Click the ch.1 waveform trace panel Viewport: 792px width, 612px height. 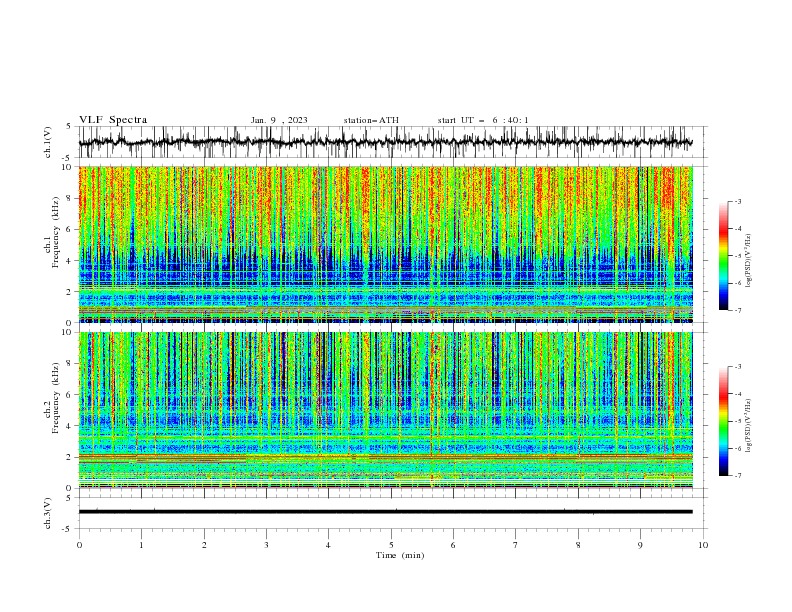pyautogui.click(x=392, y=142)
